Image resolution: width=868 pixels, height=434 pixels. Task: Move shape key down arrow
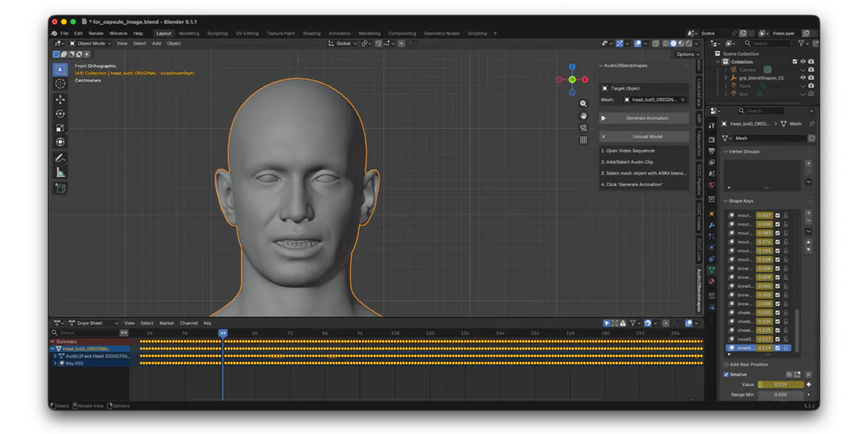808,250
